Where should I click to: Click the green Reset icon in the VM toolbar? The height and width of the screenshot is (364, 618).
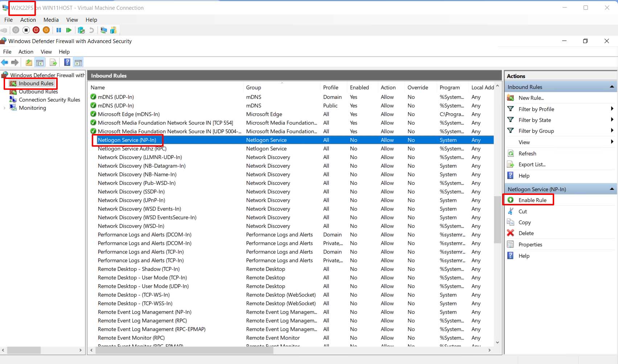(x=69, y=30)
